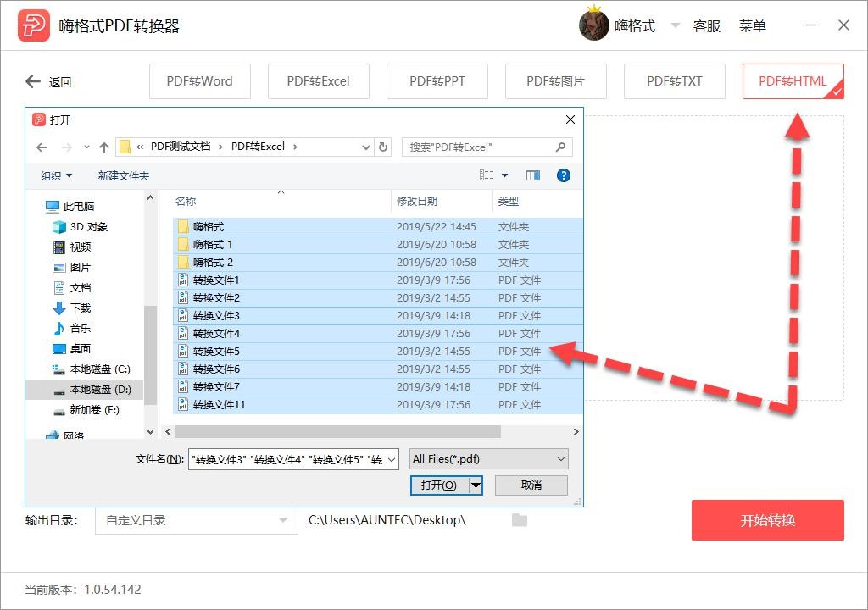The width and height of the screenshot is (868, 610).
Task: Select the 嗨格式 1 folder
Action: (377, 245)
